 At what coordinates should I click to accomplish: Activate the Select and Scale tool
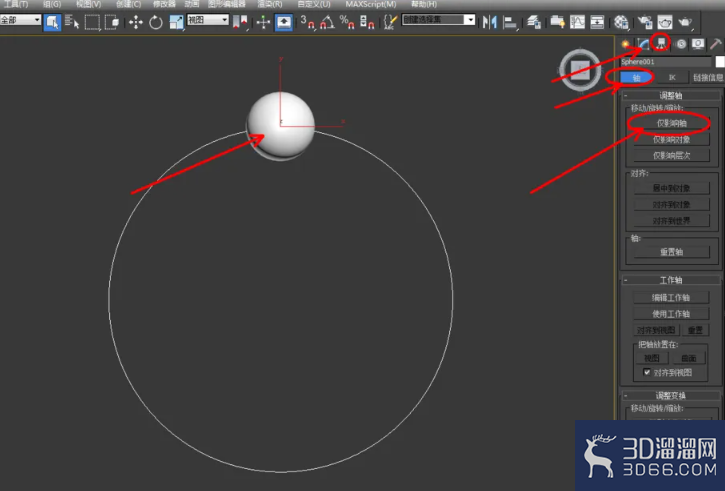coord(176,22)
